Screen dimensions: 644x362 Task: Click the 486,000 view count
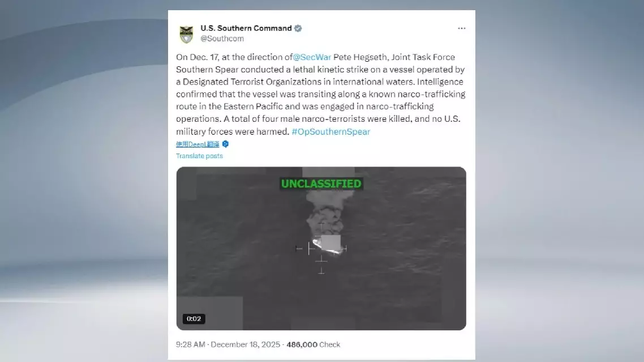coord(302,344)
